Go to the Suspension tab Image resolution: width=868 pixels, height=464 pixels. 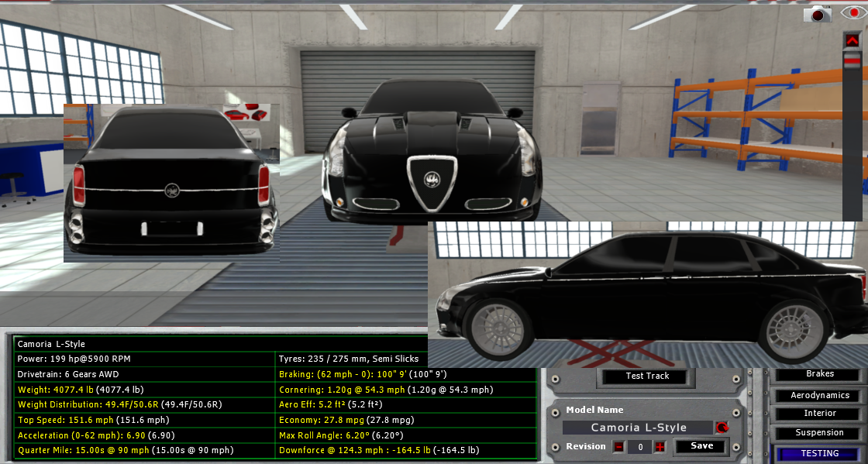(820, 433)
